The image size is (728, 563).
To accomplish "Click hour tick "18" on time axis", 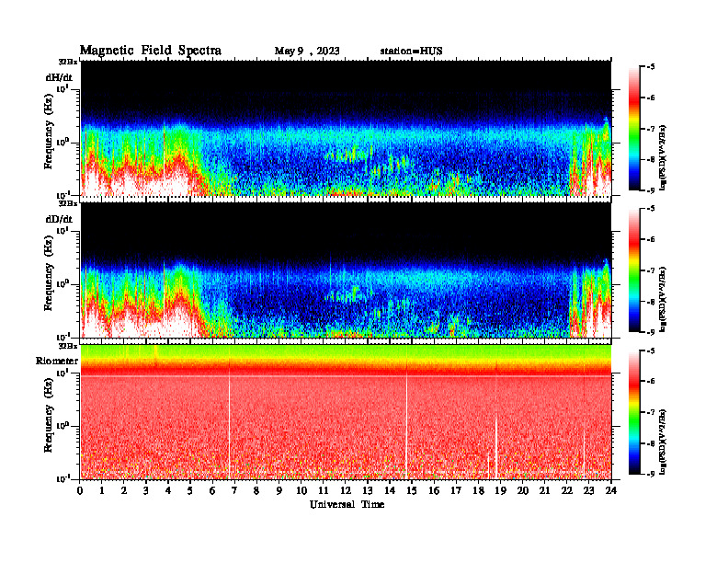I will 478,490.
